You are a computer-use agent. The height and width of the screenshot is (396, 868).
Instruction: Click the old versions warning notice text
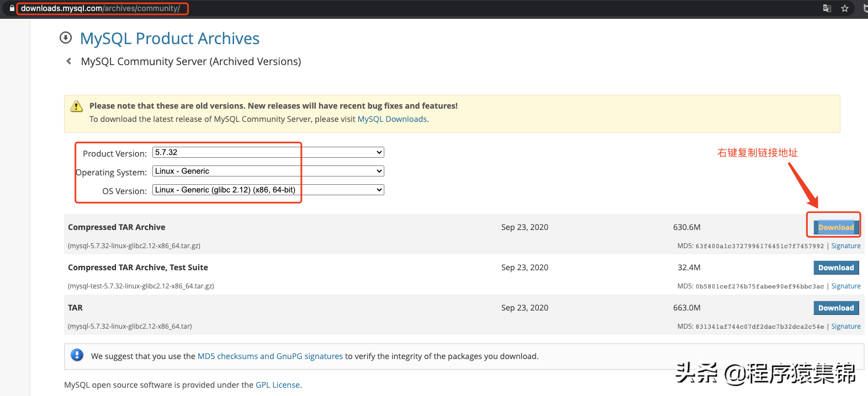(273, 106)
